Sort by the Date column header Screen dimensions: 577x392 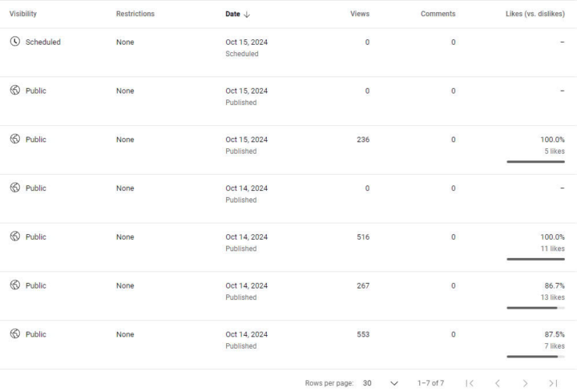(232, 14)
